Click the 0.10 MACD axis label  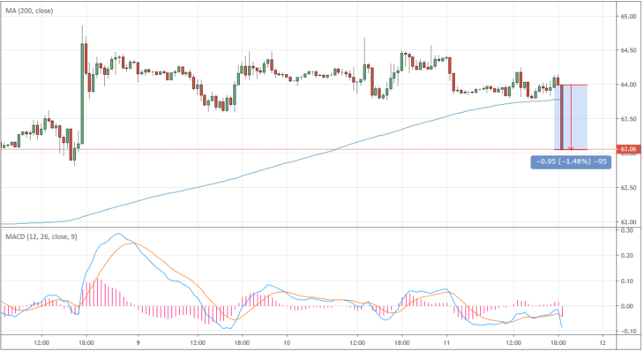[626, 281]
